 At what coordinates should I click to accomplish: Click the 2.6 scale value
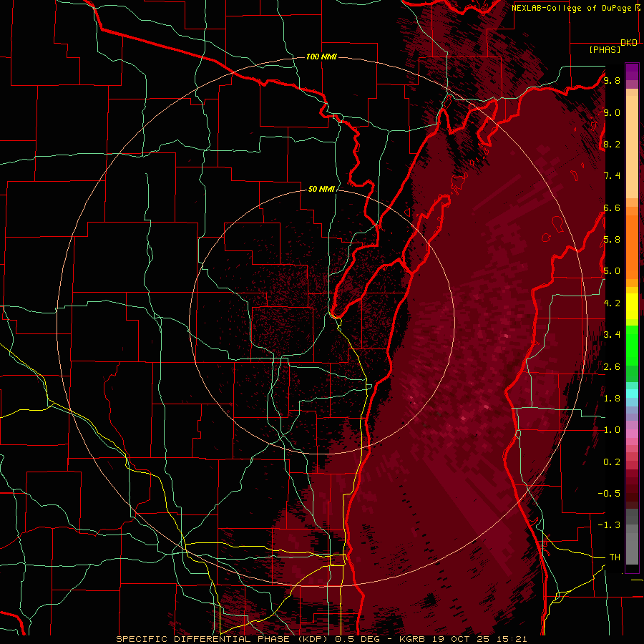pyautogui.click(x=612, y=367)
